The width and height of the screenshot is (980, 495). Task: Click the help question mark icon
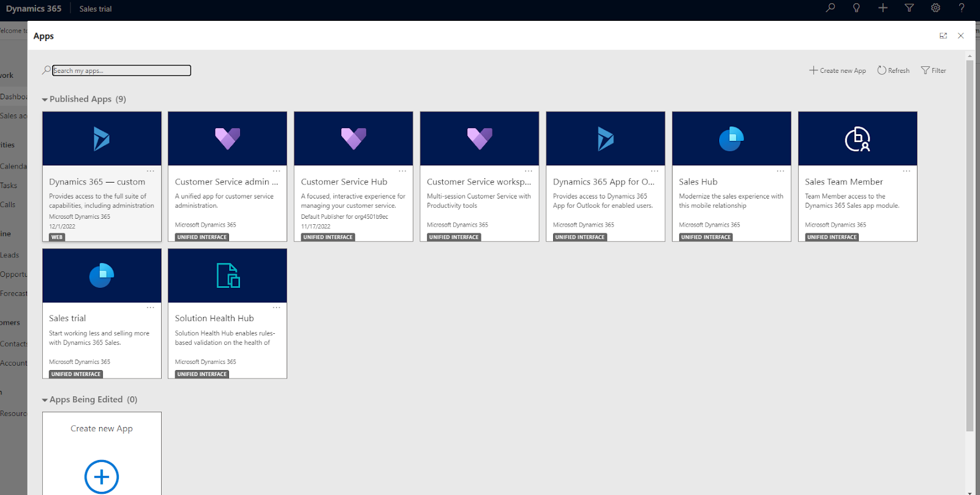click(x=962, y=8)
